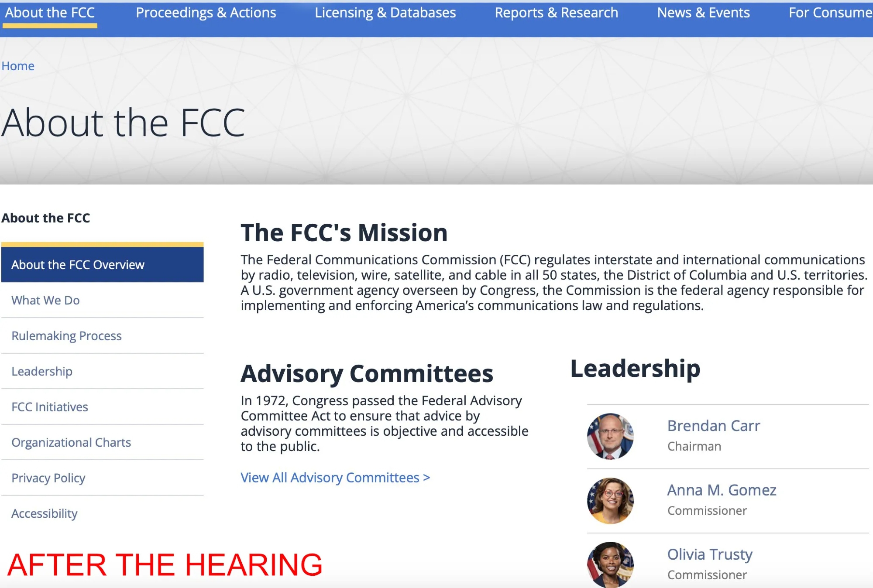Select About the FCC Overview sidebar item

78,265
